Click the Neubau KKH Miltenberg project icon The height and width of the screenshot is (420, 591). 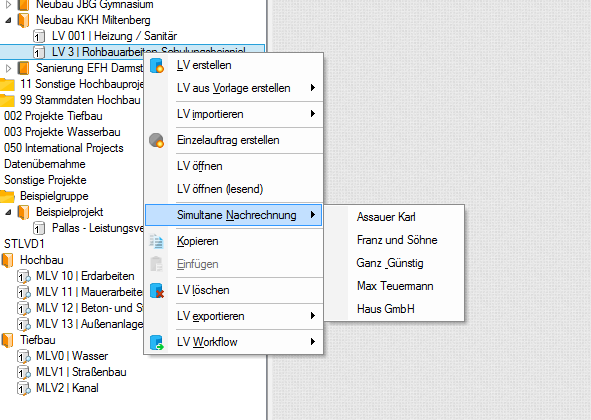coord(24,20)
